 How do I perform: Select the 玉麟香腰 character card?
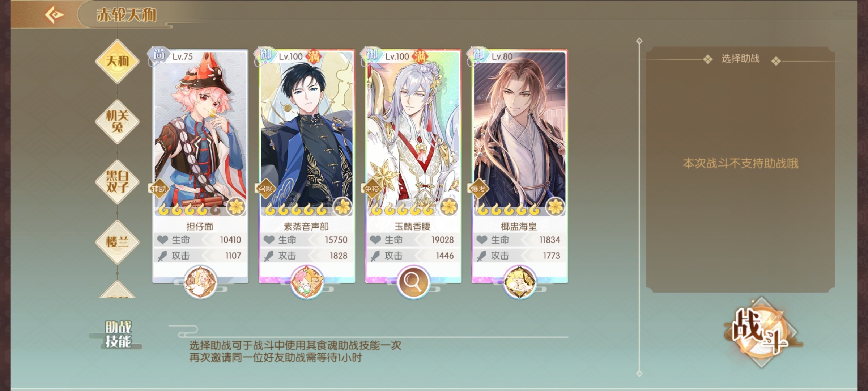click(413, 166)
